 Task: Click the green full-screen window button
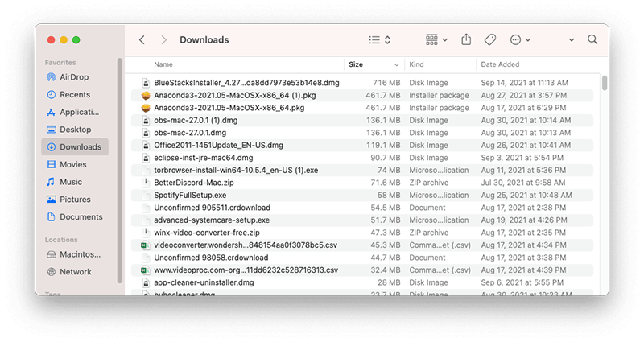(76, 39)
